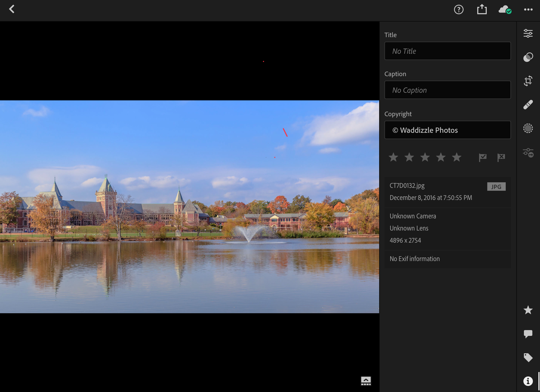Tap the 4896 x 2754 dimensions

(x=405, y=240)
